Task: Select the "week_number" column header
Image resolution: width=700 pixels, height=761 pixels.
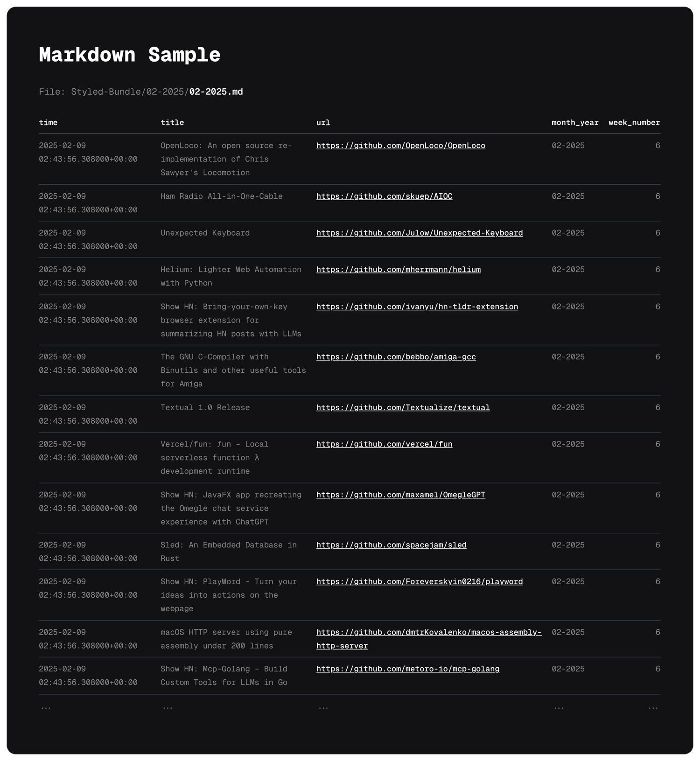Action: point(634,123)
